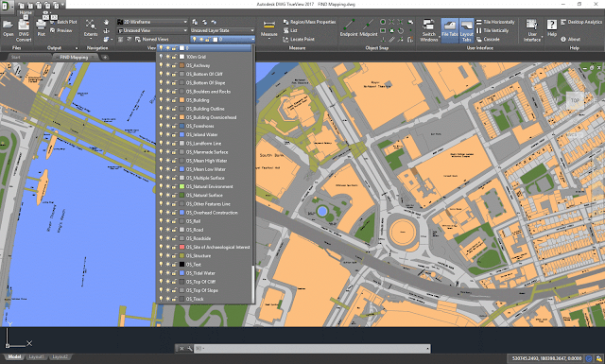
Task: Start Batch Plot
Action: 63,22
